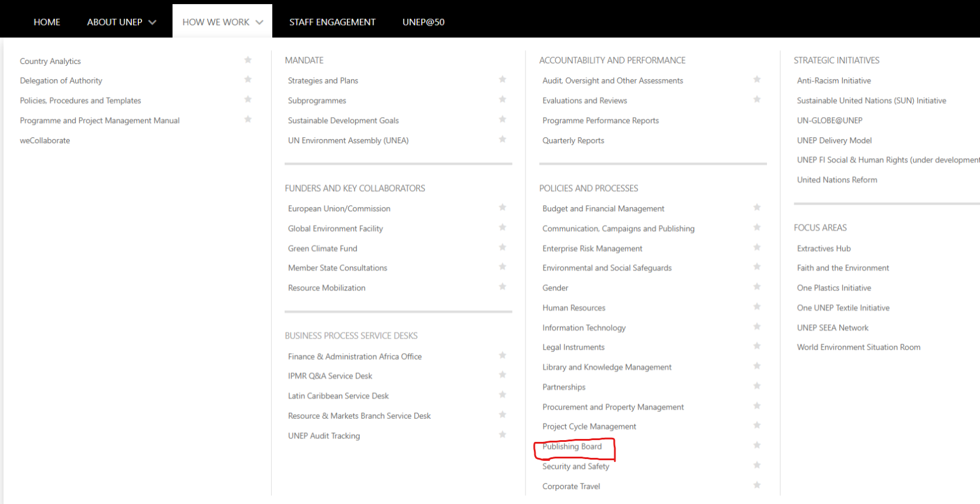
Task: Open Partnerships link
Action: click(563, 387)
